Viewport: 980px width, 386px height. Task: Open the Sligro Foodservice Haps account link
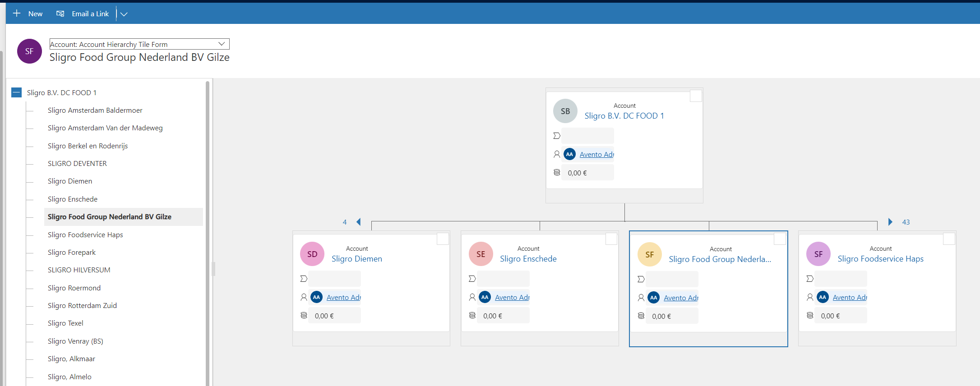(880, 259)
